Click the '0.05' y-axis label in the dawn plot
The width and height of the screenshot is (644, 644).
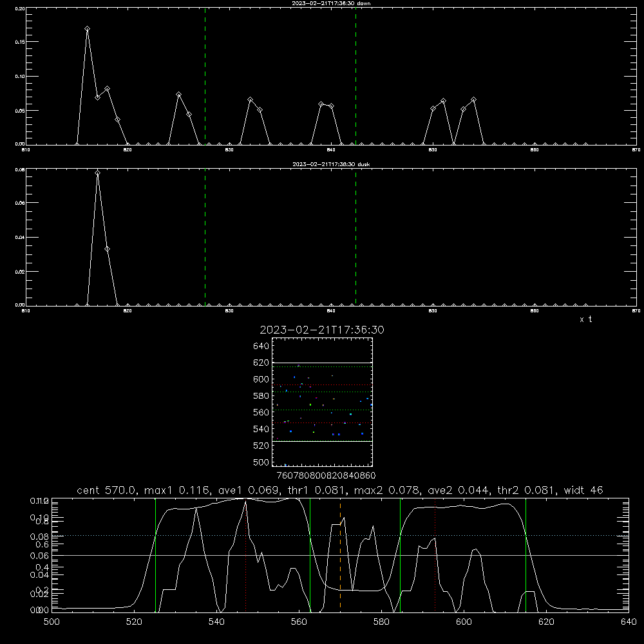pyautogui.click(x=19, y=111)
